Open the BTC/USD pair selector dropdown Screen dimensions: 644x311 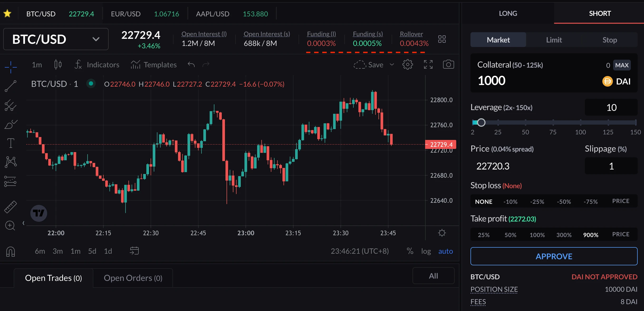pos(55,39)
